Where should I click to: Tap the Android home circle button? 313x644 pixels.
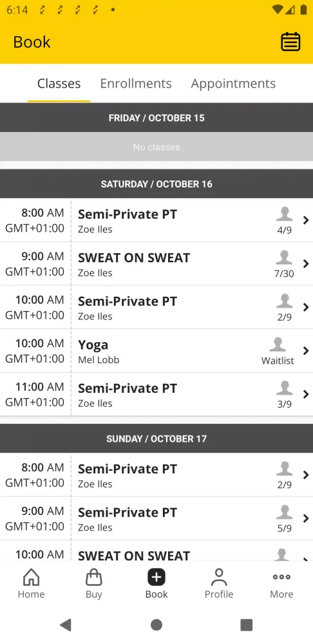[x=156, y=625]
